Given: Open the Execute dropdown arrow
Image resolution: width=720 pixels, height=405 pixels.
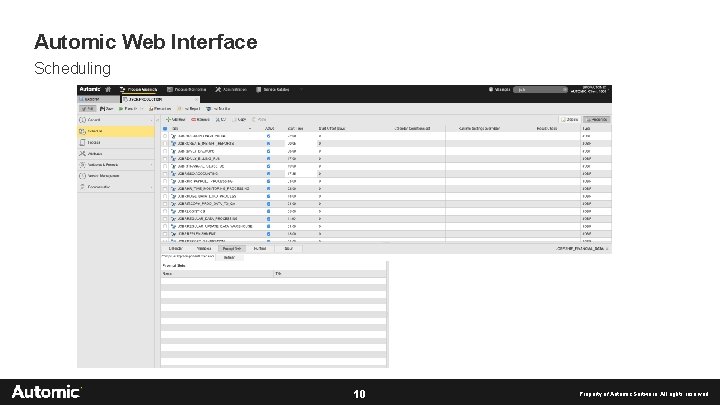Looking at the screenshot, I should coord(141,109).
